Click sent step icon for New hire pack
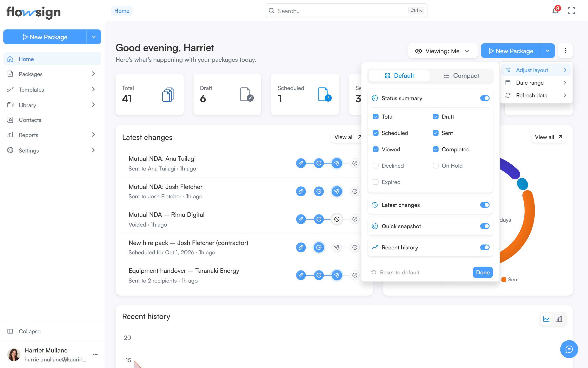 337,247
